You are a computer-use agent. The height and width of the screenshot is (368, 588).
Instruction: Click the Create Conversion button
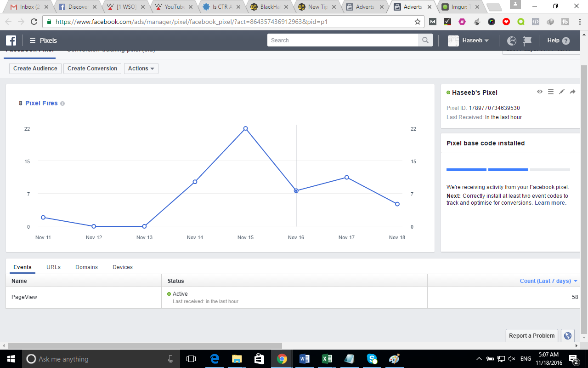pyautogui.click(x=92, y=69)
